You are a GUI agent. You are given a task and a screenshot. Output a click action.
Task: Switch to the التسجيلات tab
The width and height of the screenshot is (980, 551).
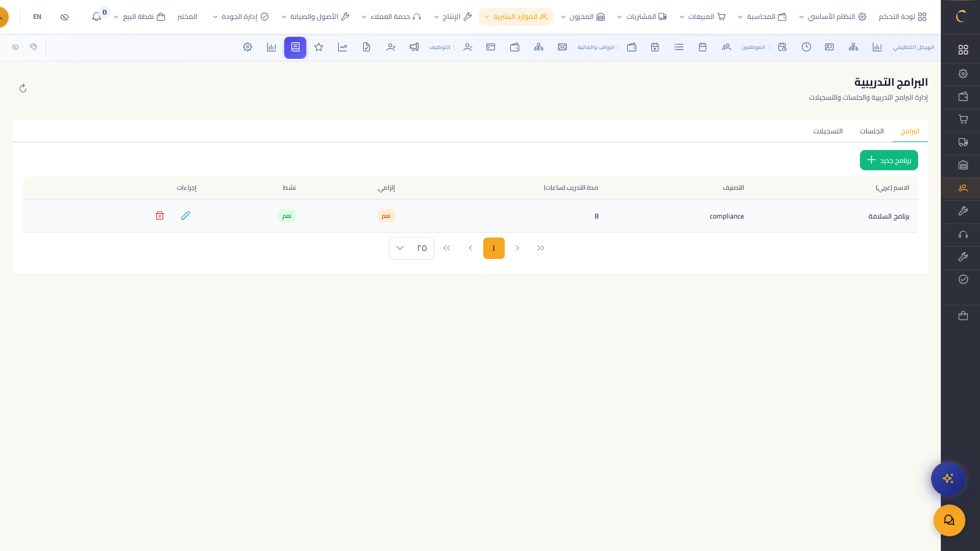[x=827, y=131]
